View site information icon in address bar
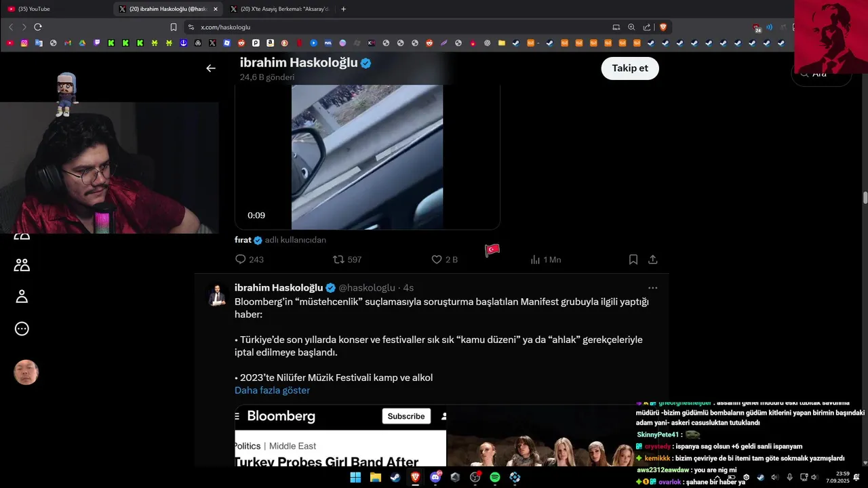868x488 pixels. pyautogui.click(x=192, y=27)
